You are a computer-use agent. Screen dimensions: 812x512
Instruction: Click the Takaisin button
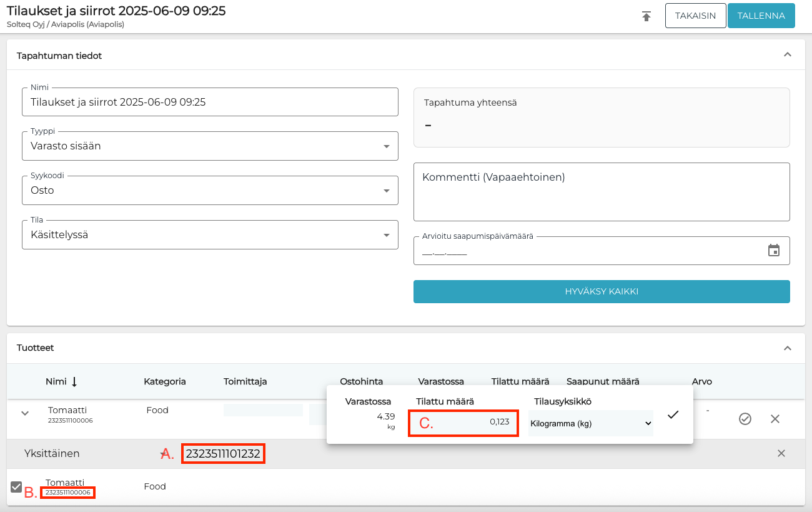(695, 16)
